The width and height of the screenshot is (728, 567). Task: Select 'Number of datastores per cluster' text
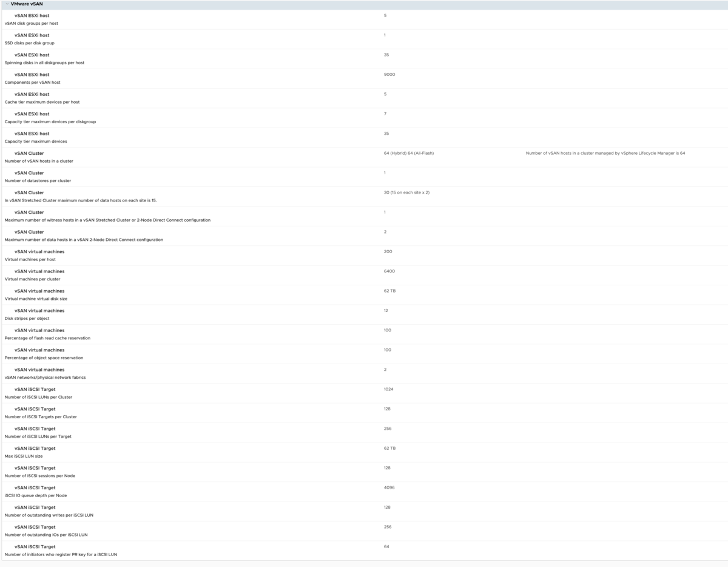[38, 180]
